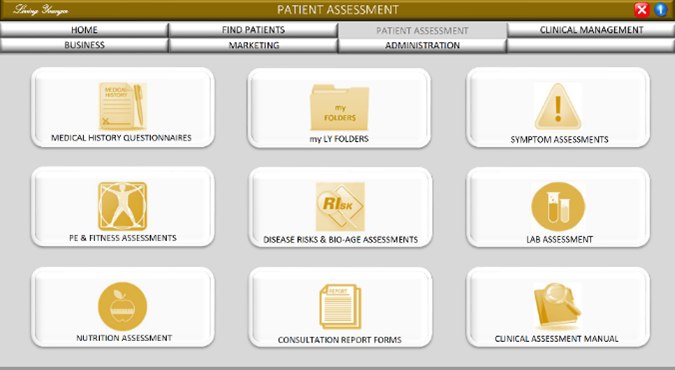This screenshot has width=675, height=370.
Task: Switch to the ADMINISTRATION tab
Action: click(x=422, y=45)
